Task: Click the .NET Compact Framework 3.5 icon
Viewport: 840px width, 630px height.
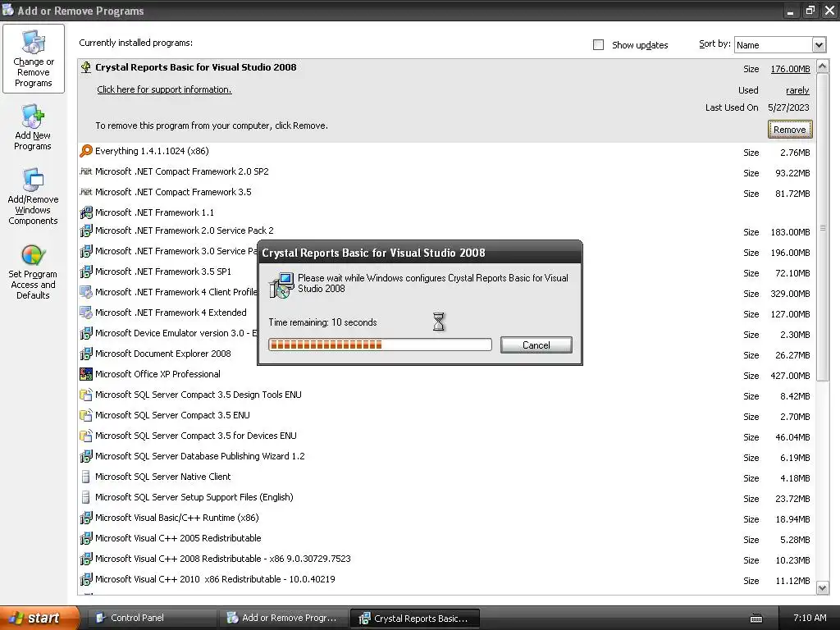Action: [x=85, y=192]
